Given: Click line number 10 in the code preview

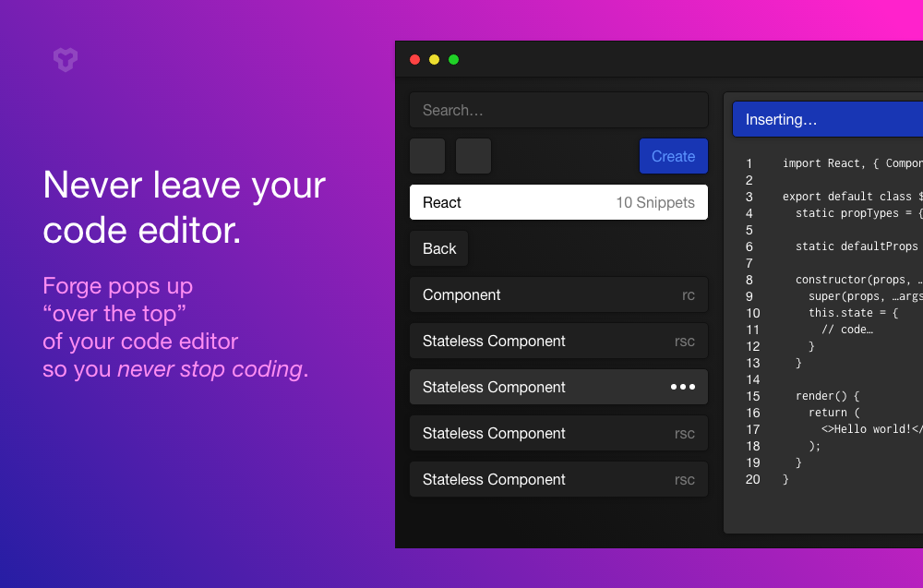Looking at the screenshot, I should point(752,312).
